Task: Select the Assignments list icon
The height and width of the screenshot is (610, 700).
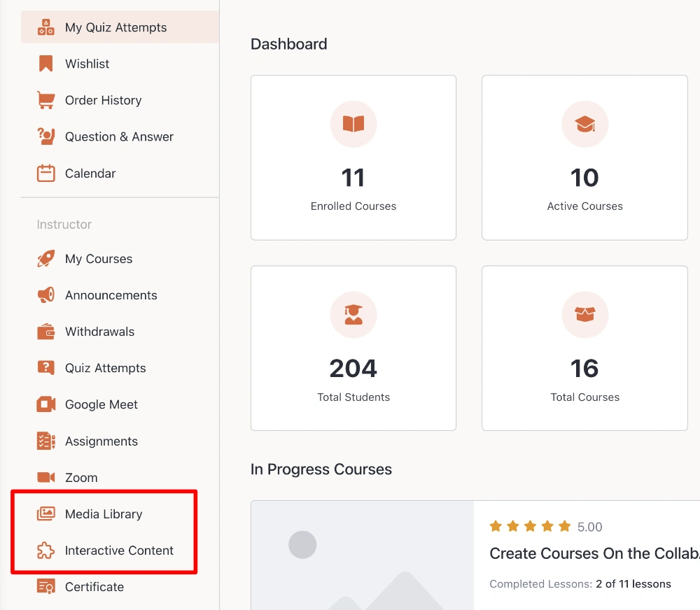Action: click(x=45, y=441)
